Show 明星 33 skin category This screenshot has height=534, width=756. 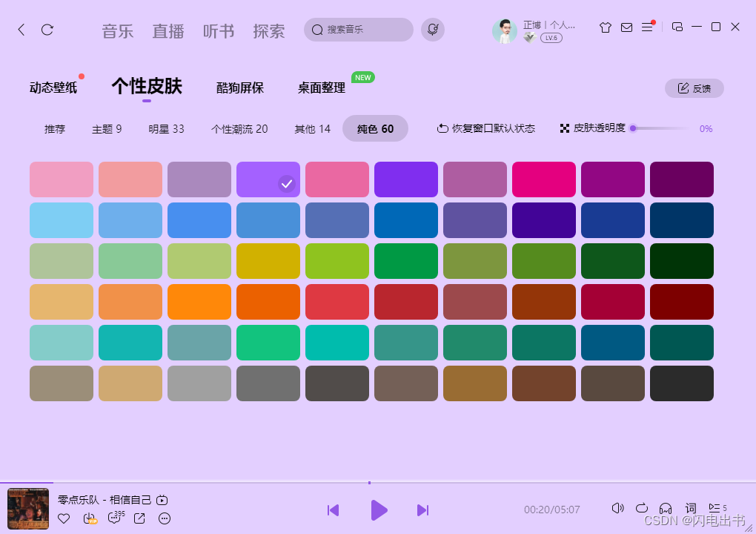[166, 129]
